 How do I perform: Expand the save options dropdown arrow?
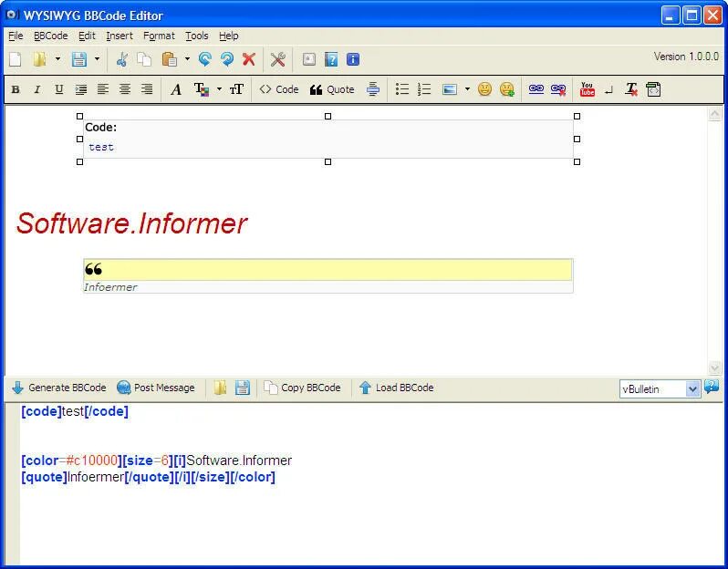[97, 59]
